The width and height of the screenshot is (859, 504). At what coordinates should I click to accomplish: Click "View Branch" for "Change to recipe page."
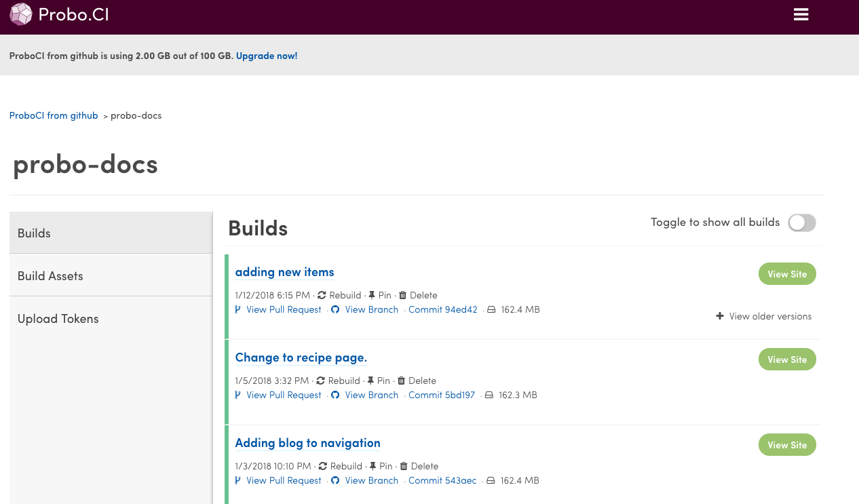372,395
